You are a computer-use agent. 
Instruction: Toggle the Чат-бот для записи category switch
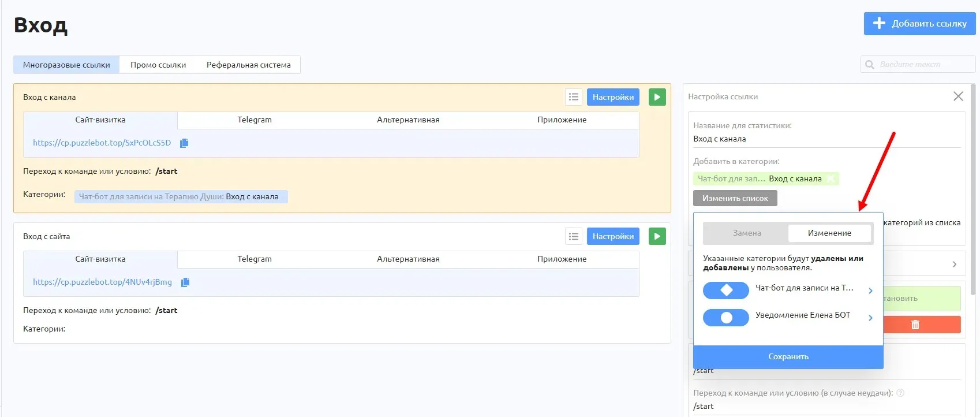(726, 290)
